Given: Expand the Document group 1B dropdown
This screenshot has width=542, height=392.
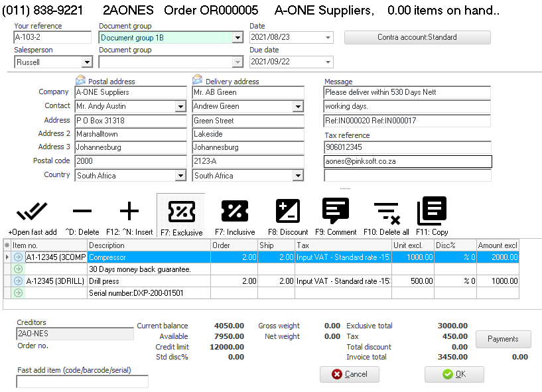Looking at the screenshot, I should click(x=237, y=38).
